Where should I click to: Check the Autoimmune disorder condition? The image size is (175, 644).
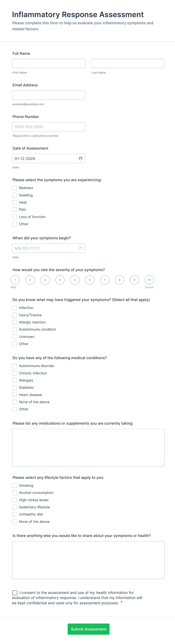(14, 366)
